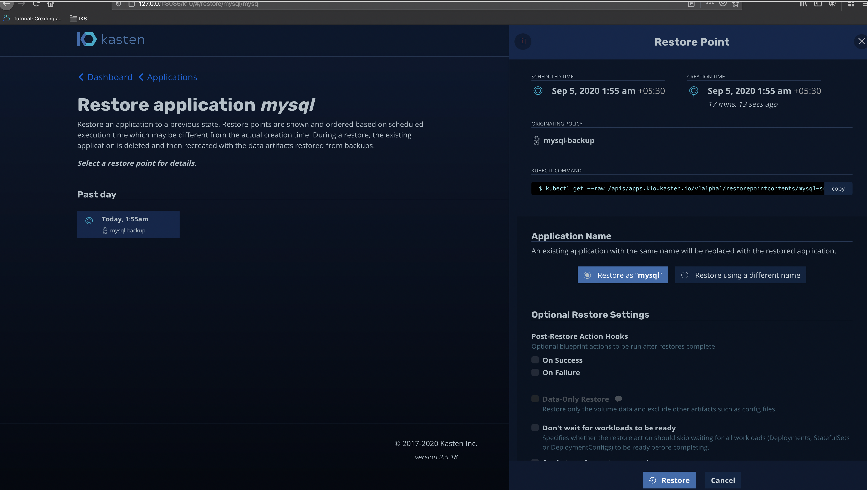
Task: Click the red trash delete icon
Action: point(523,41)
